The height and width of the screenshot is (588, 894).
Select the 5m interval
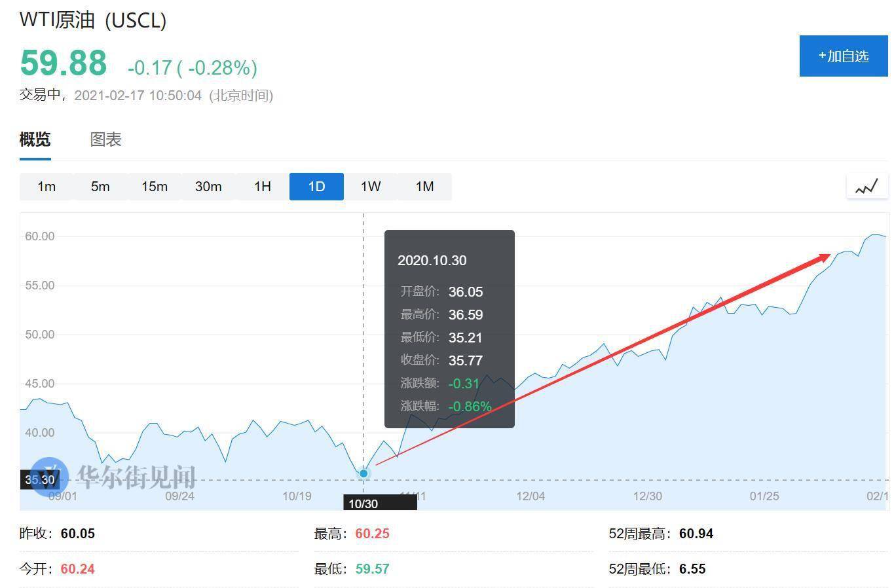click(100, 187)
